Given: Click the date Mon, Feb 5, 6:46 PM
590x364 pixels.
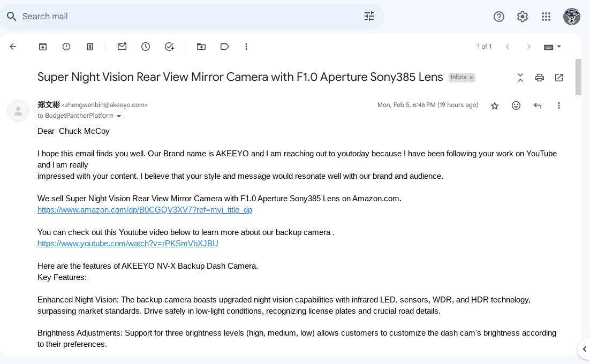Looking at the screenshot, I should [406, 105].
